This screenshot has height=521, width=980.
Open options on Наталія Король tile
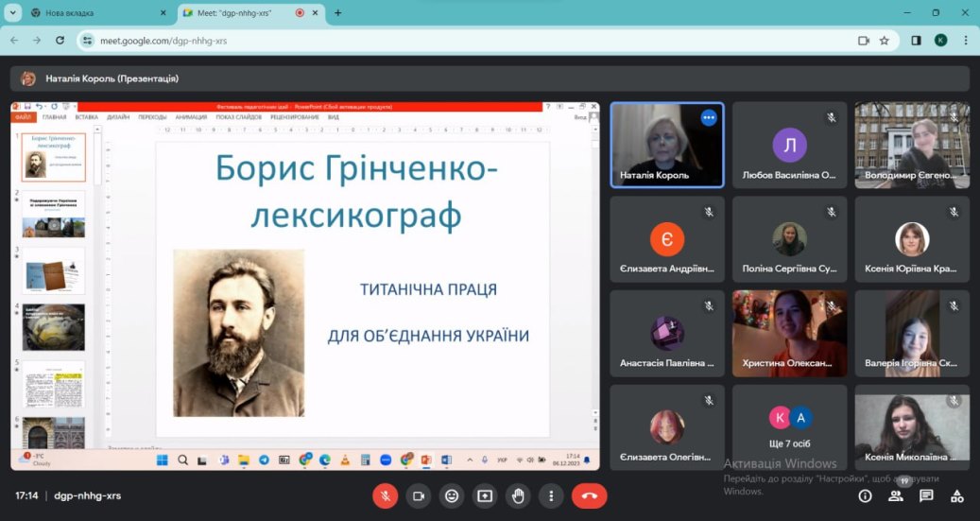pyautogui.click(x=708, y=117)
